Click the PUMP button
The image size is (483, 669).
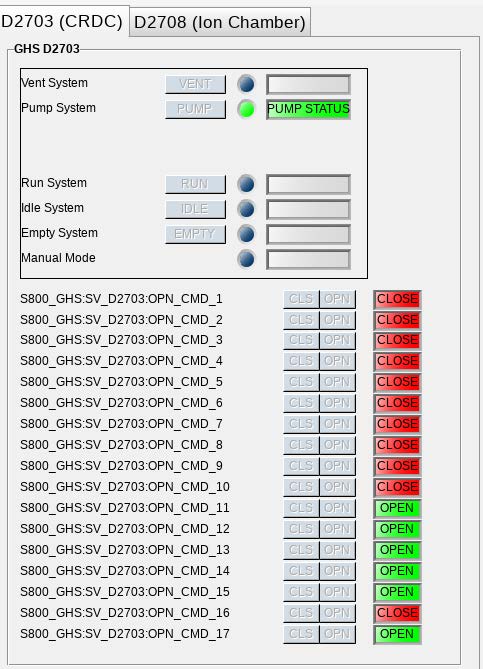[195, 109]
